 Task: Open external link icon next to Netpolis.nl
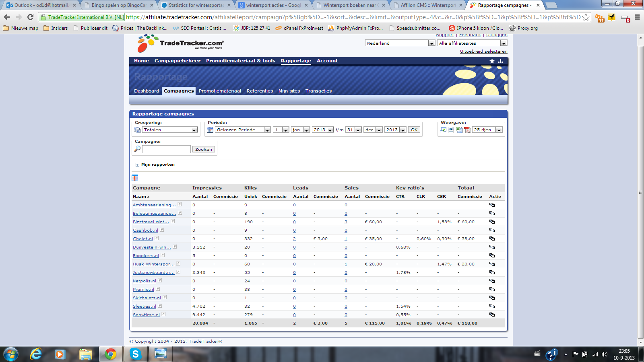[x=160, y=280]
